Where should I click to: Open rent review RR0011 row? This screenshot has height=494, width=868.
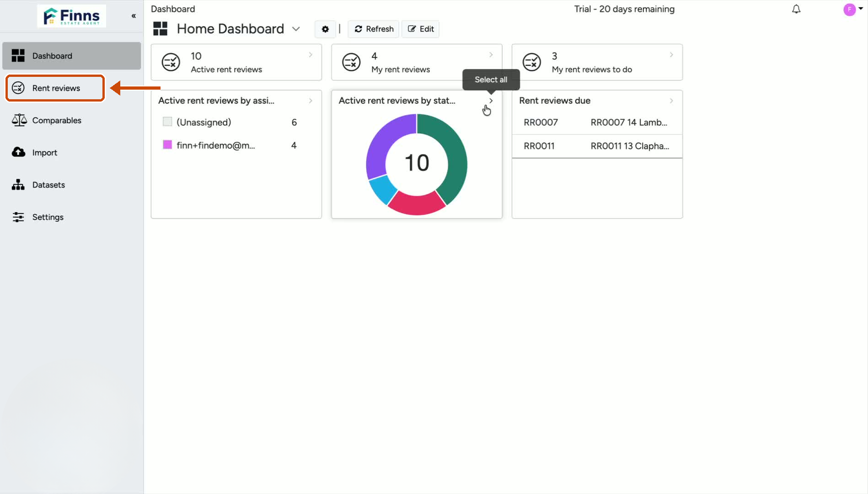(597, 146)
